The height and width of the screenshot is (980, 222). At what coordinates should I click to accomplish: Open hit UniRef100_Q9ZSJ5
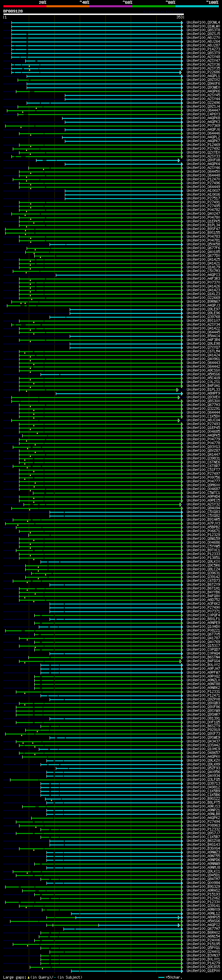203,34
